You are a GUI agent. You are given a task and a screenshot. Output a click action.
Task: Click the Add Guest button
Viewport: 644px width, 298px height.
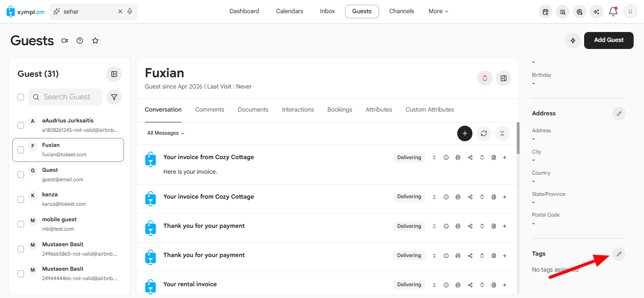click(x=609, y=40)
